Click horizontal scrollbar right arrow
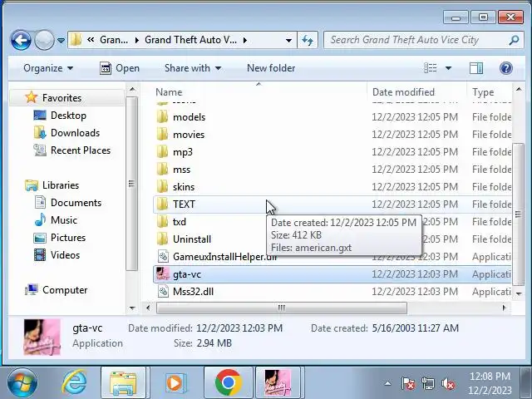532x399 pixels. [x=505, y=308]
